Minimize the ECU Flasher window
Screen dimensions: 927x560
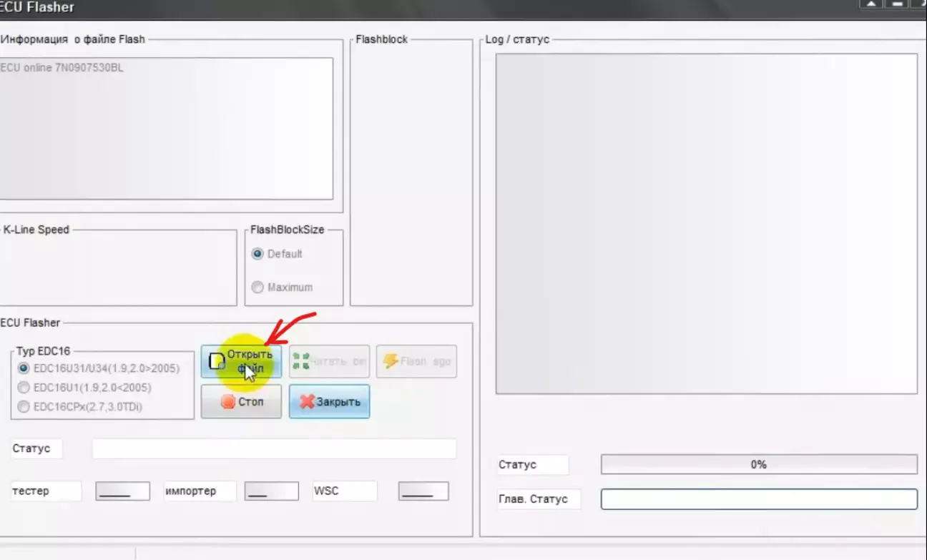[897, 4]
